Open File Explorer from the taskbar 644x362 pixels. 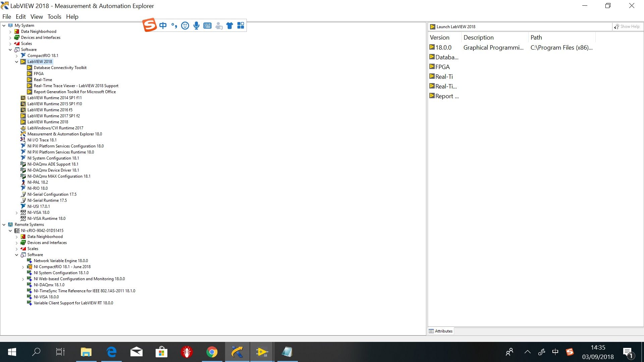pos(86,352)
